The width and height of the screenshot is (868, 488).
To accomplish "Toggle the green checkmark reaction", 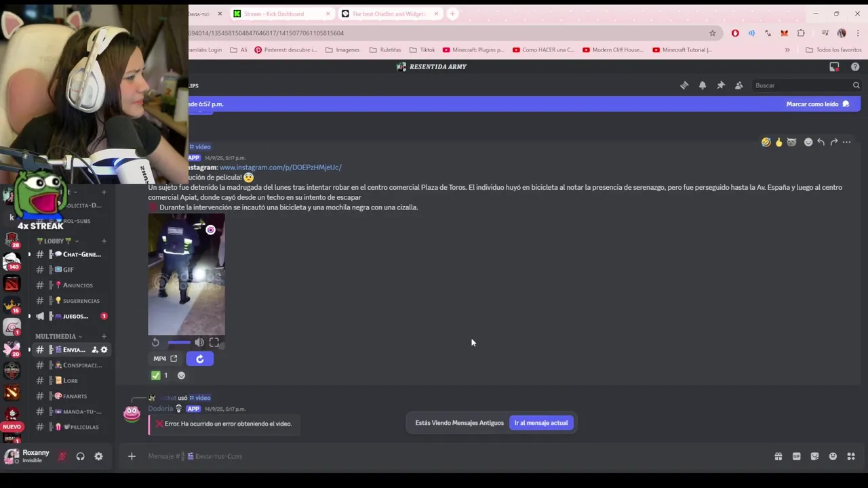I will [160, 375].
